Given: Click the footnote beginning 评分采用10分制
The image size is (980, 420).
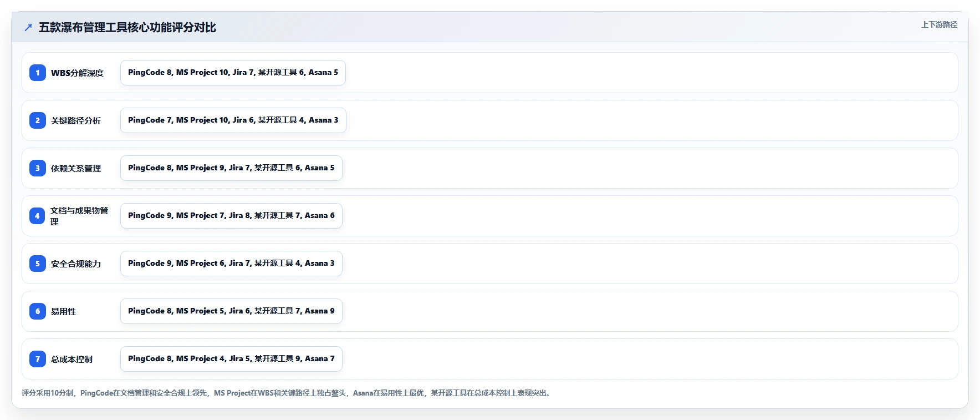Looking at the screenshot, I should click(287, 393).
